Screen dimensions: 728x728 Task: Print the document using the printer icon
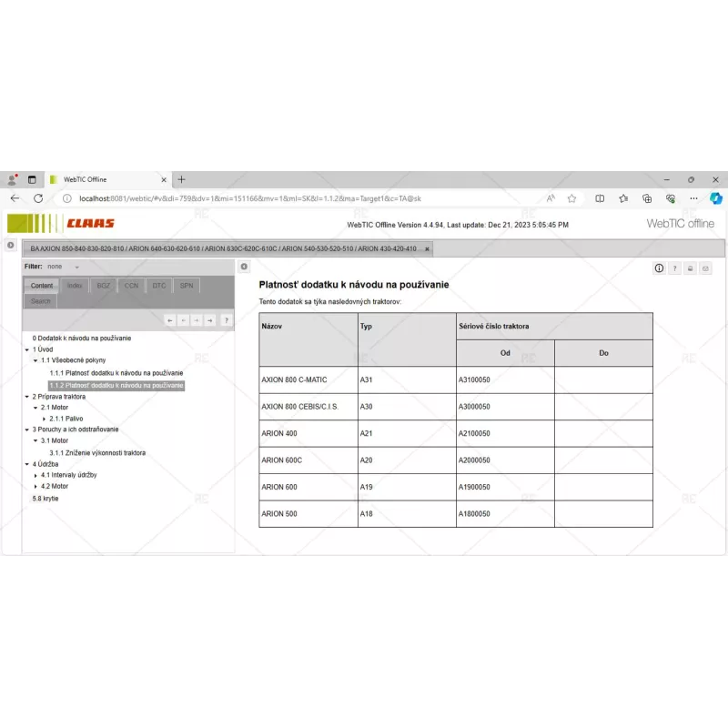690,268
